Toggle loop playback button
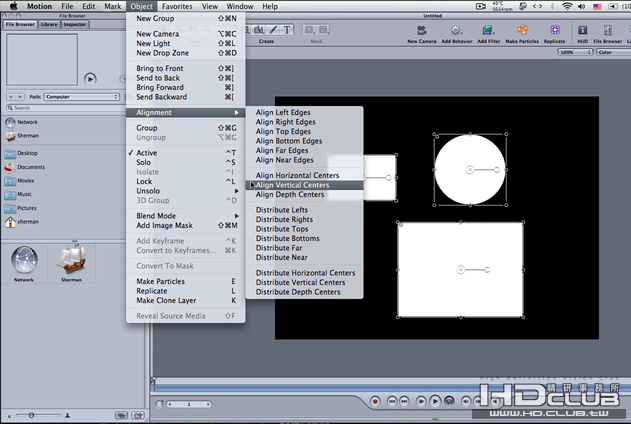 (449, 401)
